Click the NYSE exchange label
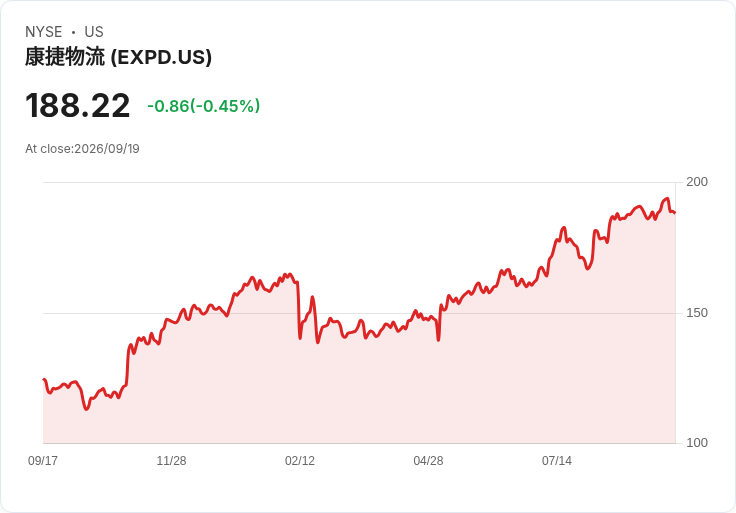Screen dimensions: 736x513 click(43, 32)
